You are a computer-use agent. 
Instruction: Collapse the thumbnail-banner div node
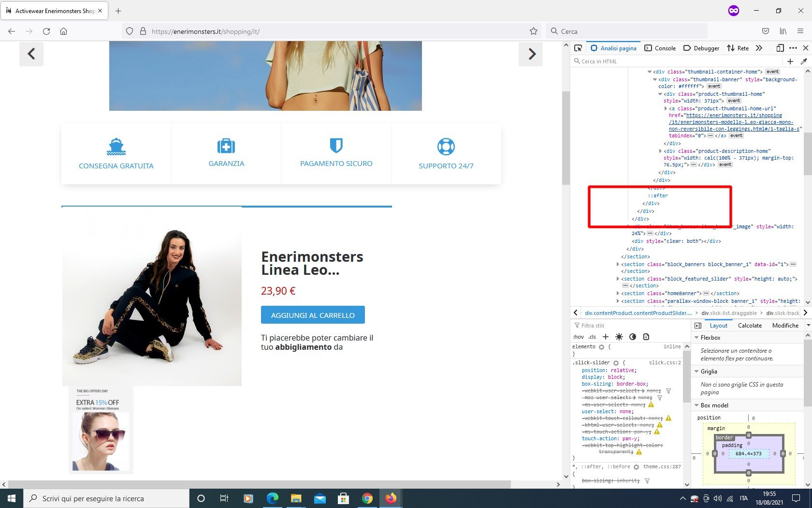[655, 79]
